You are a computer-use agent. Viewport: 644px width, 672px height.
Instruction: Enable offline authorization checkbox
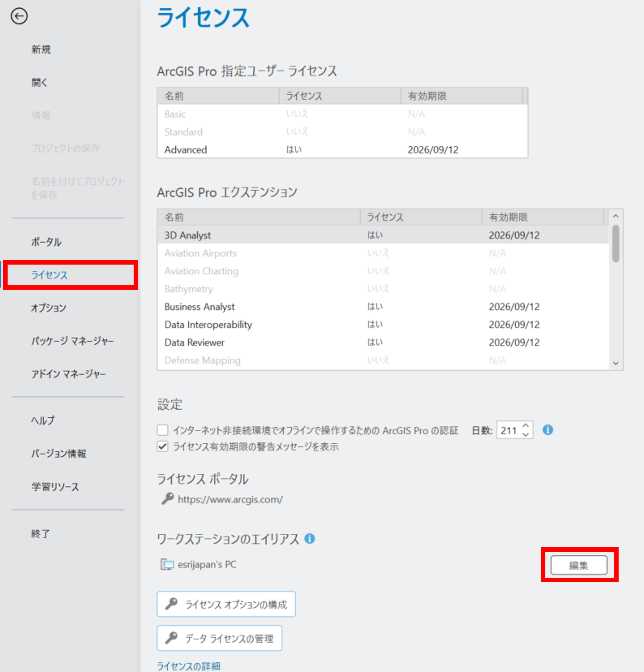(x=163, y=430)
